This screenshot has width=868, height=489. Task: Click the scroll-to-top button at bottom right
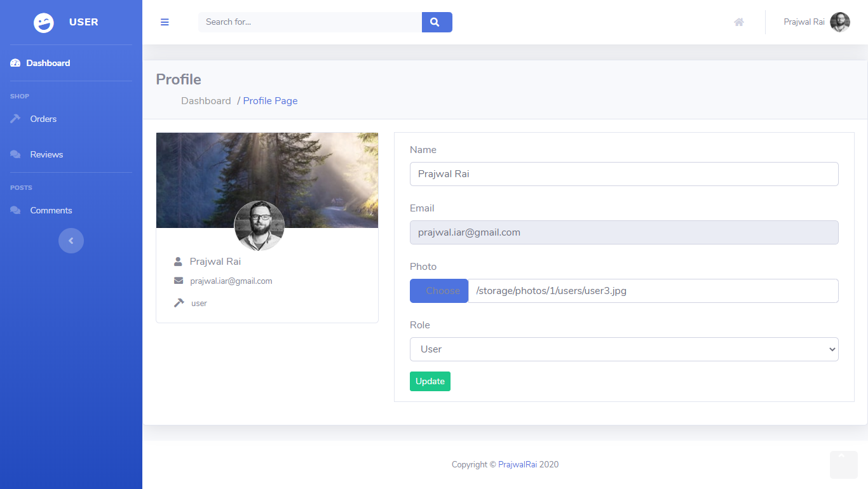pos(843,464)
